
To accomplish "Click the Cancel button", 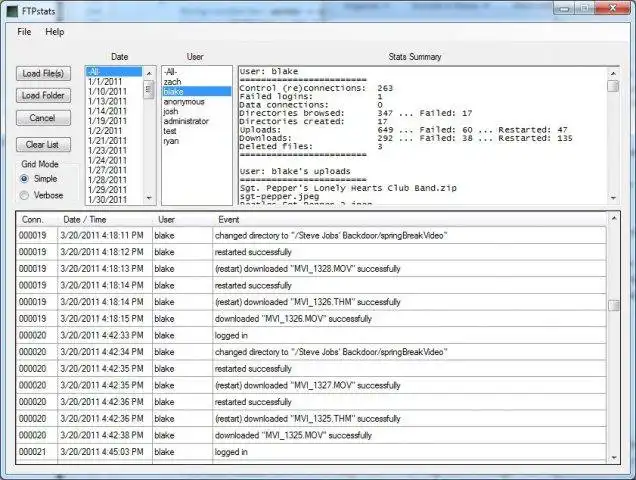I will [43, 118].
